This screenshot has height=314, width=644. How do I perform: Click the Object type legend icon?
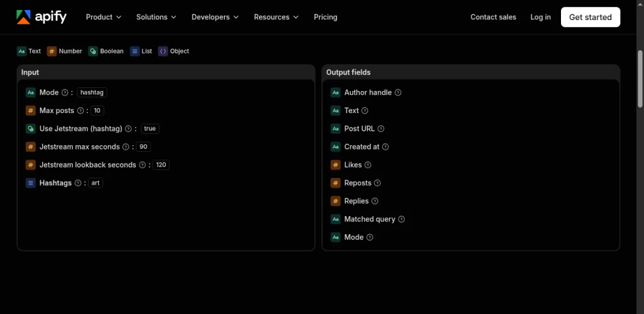(x=163, y=51)
